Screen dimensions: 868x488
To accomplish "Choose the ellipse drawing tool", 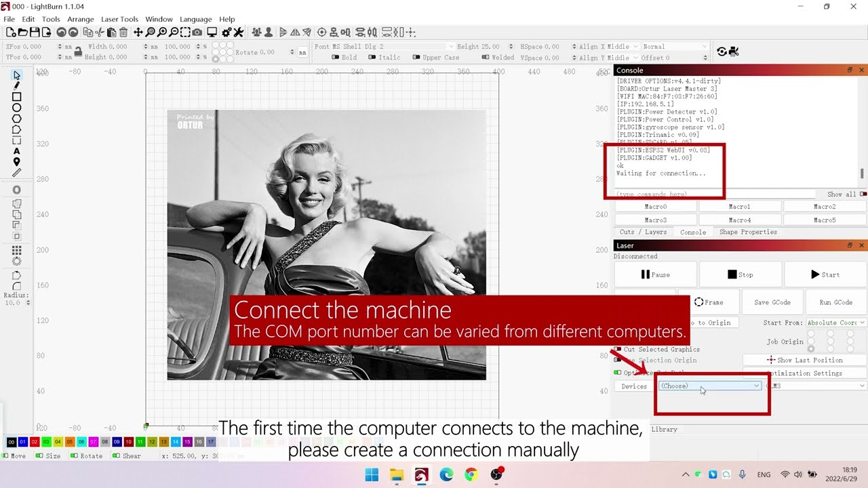I will [17, 108].
